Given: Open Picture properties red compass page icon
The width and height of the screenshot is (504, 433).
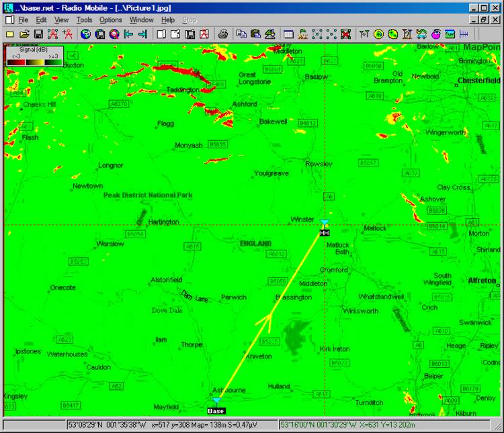Looking at the screenshot, I should tap(204, 34).
